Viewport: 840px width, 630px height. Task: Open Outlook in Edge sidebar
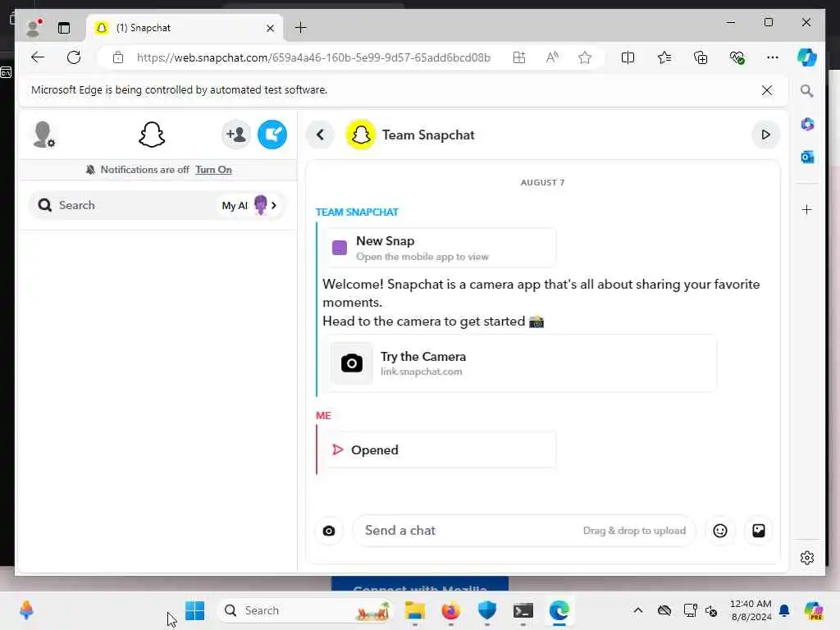(x=807, y=157)
